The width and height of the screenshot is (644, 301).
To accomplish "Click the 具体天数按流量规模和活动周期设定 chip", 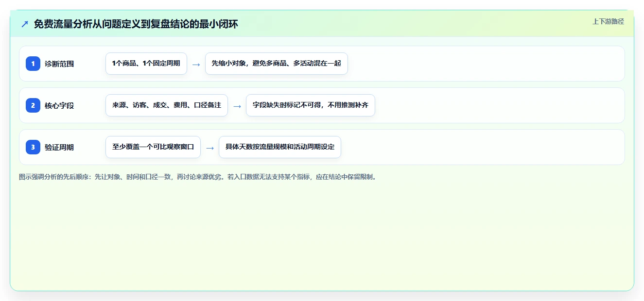I will 280,147.
